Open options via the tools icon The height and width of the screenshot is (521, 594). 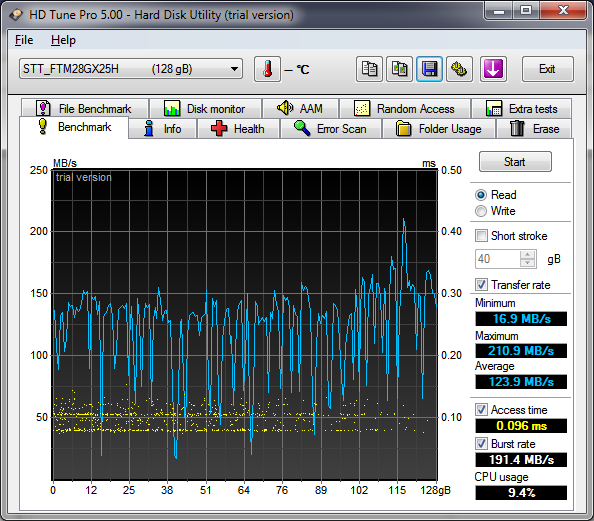click(459, 69)
